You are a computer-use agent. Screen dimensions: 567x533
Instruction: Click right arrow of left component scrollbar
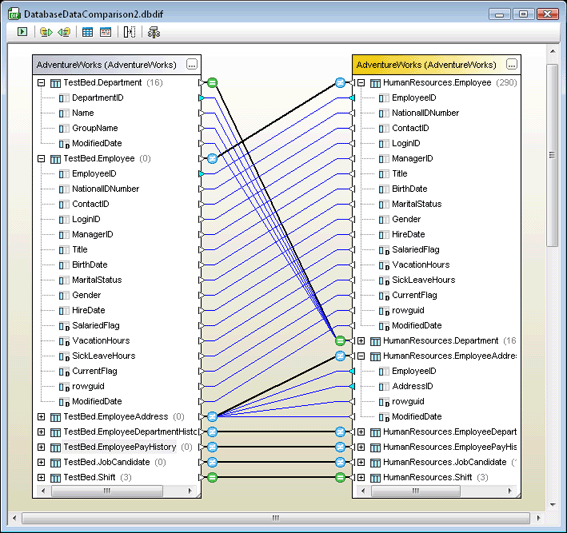[x=190, y=491]
